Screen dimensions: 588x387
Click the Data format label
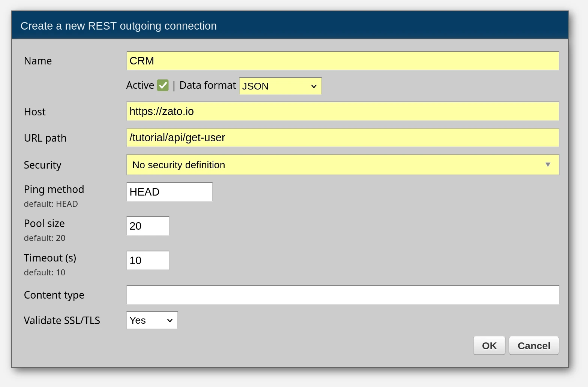coord(207,85)
